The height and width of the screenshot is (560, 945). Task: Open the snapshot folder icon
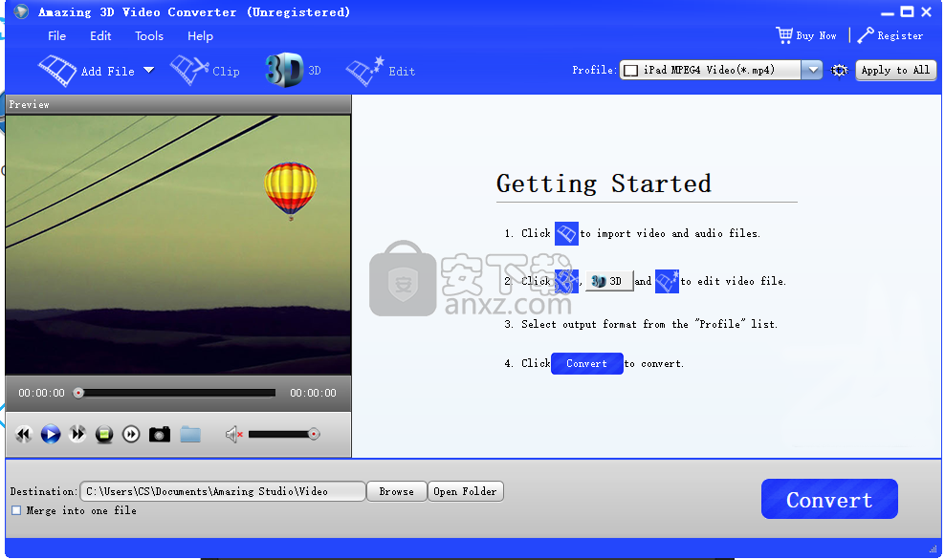pos(190,434)
